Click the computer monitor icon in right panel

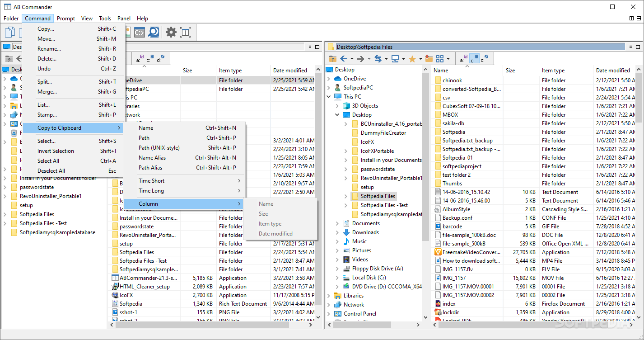click(395, 59)
